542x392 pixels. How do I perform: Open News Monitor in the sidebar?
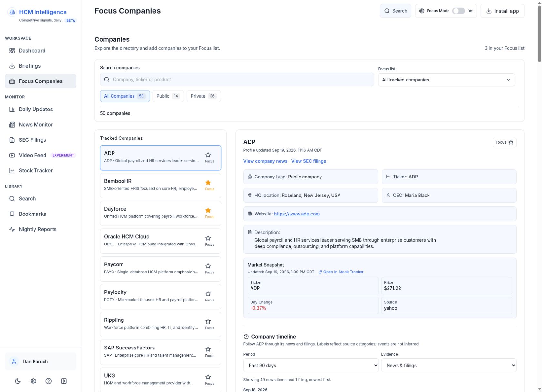click(41, 125)
